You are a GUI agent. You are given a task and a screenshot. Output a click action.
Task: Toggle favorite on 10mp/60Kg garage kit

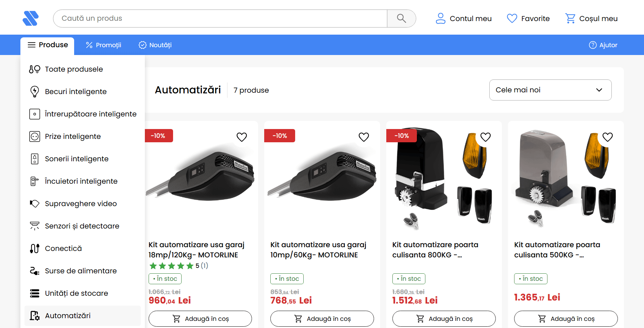(x=364, y=137)
